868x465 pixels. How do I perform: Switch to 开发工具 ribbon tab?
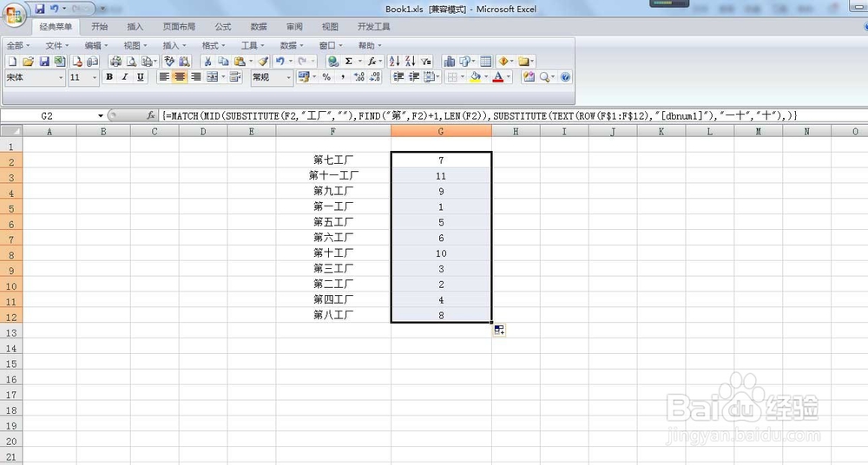[x=373, y=27]
